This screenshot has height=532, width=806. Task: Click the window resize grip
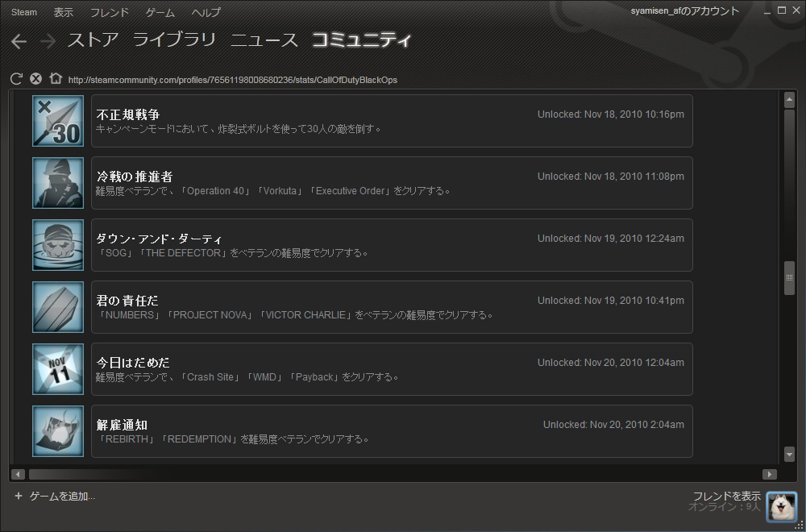pos(798,525)
